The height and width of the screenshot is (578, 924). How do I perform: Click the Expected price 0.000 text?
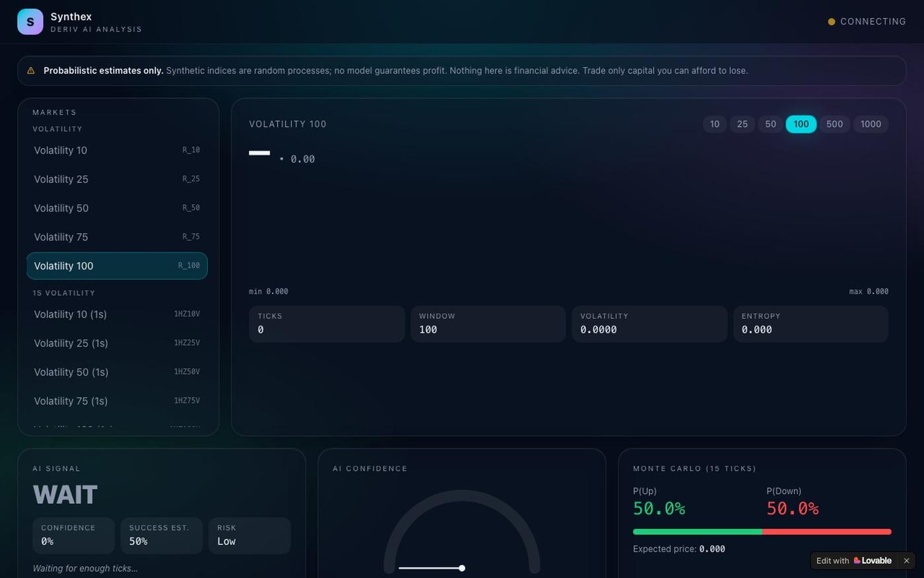[679, 549]
